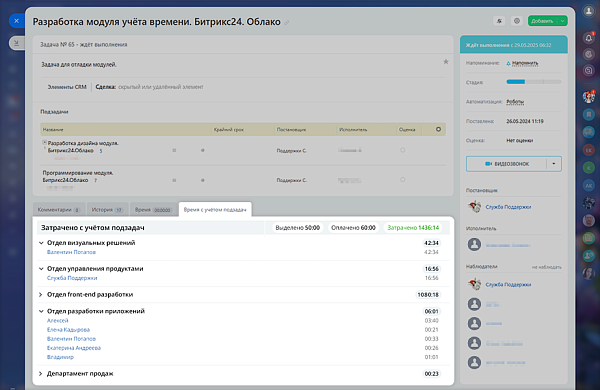
Task: Switch to the Комментарии tab
Action: tap(59, 210)
